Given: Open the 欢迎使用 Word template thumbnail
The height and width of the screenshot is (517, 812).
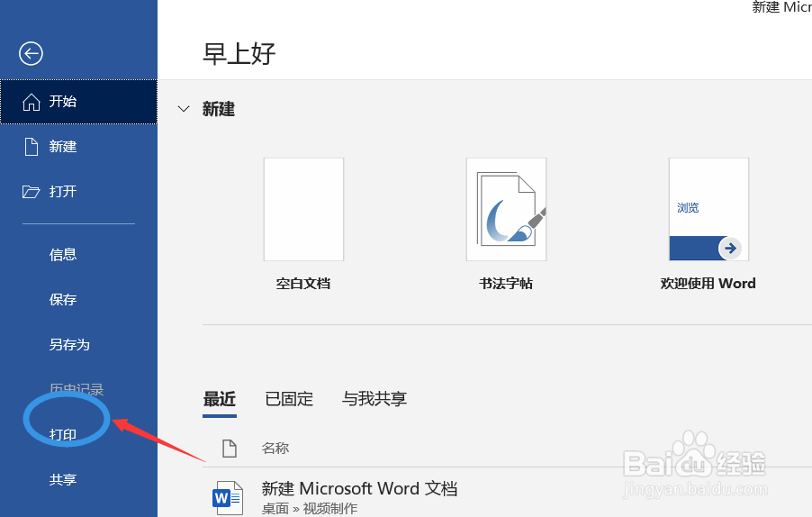Looking at the screenshot, I should [x=709, y=209].
